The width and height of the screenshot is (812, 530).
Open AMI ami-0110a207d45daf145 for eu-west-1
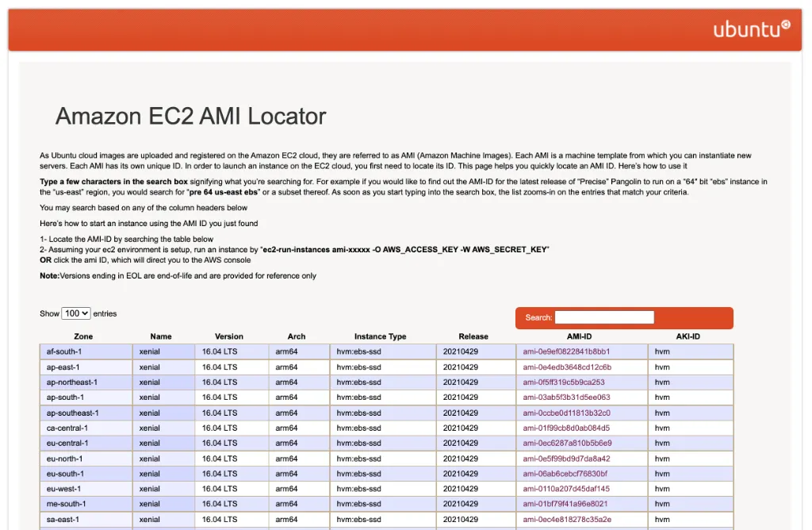568,489
